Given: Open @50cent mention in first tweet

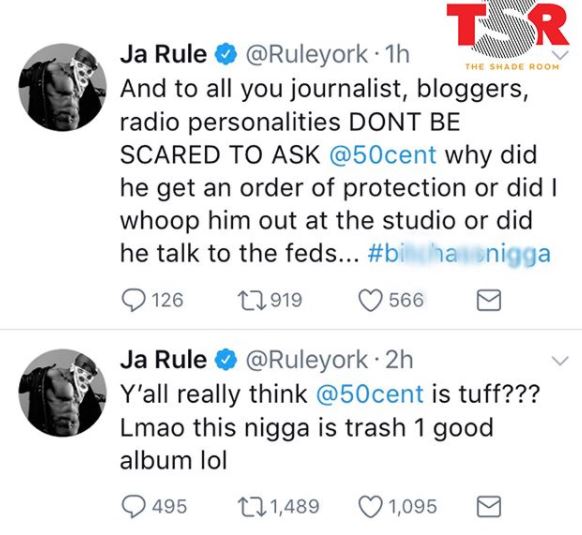Looking at the screenshot, I should point(382,155).
